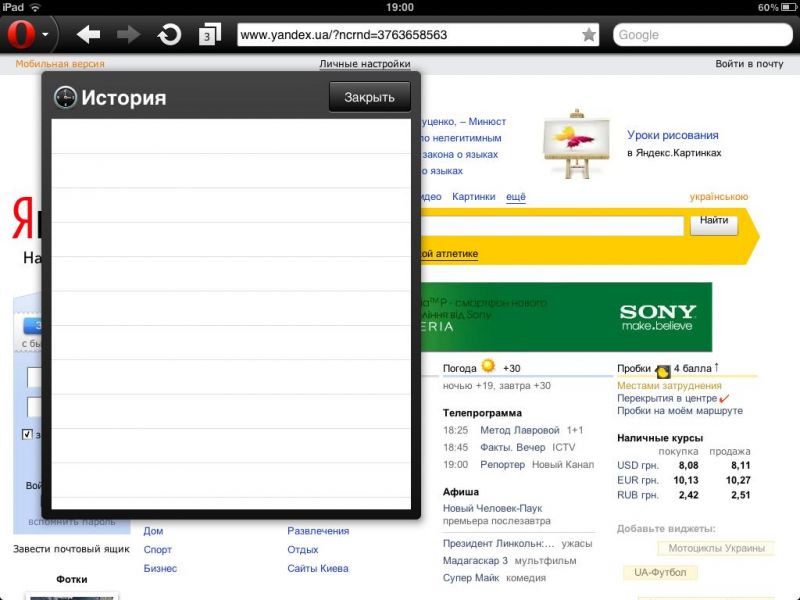The width and height of the screenshot is (800, 600).
Task: Expand the 'ещё' more services link
Action: click(x=516, y=197)
